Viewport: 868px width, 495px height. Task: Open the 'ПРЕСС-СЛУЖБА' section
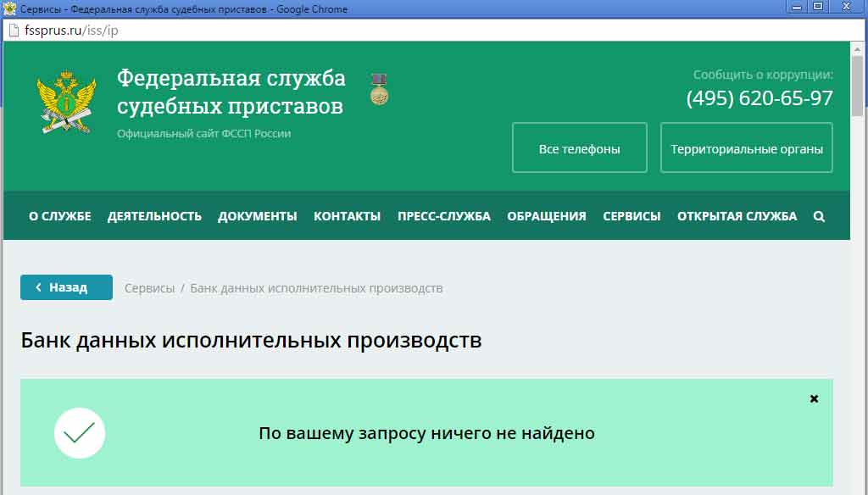pyautogui.click(x=444, y=216)
